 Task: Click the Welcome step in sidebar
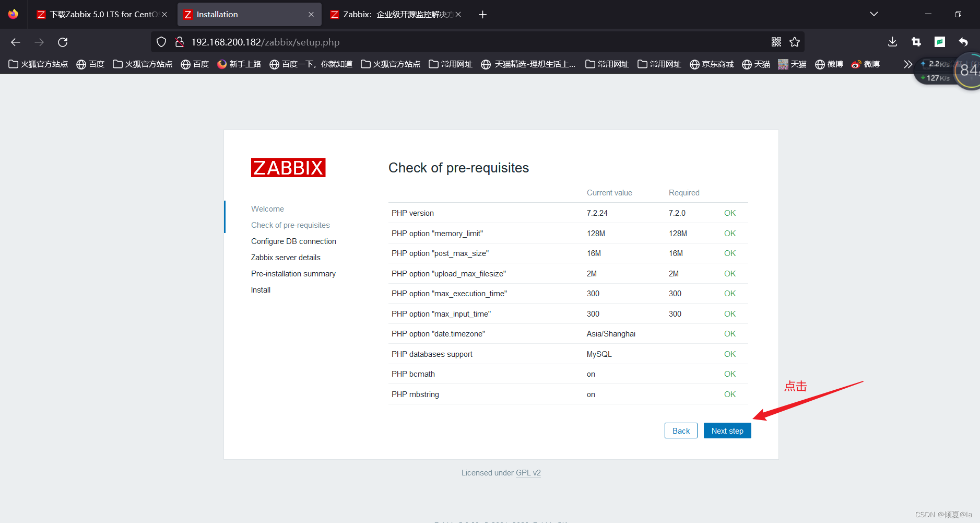(267, 209)
